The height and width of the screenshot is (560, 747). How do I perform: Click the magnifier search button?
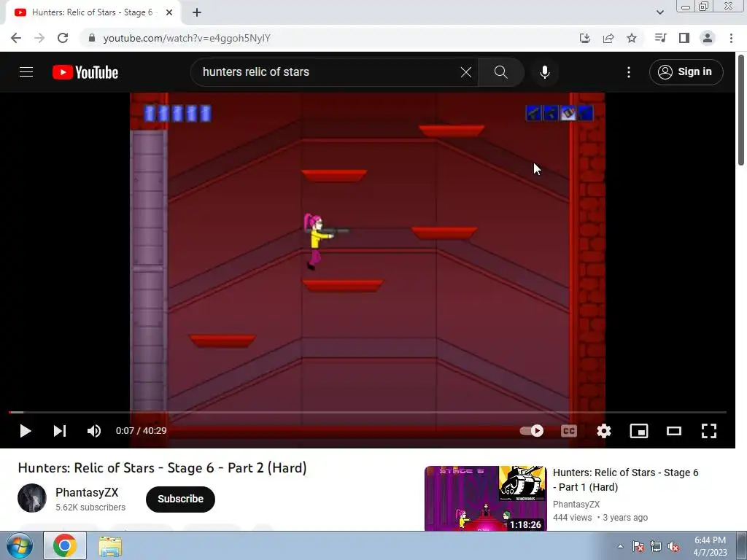point(500,72)
